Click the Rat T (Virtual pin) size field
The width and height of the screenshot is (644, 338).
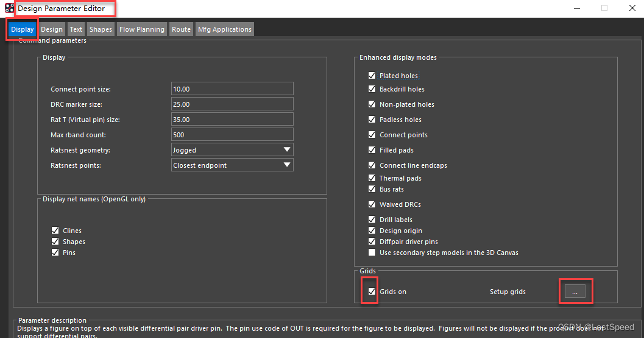click(x=232, y=119)
